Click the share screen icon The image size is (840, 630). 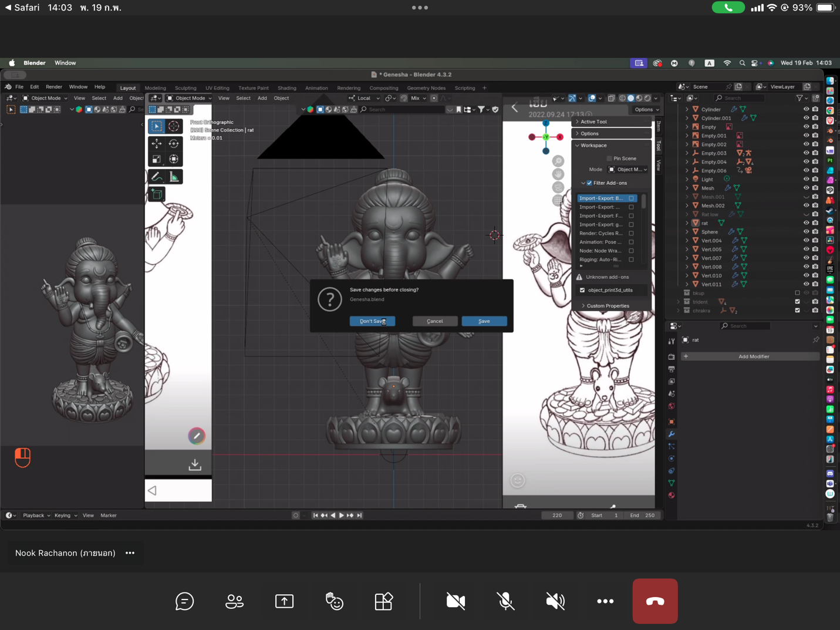pyautogui.click(x=284, y=601)
